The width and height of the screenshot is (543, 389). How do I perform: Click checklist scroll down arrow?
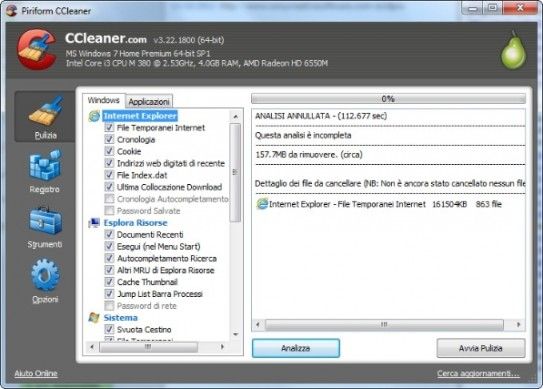(235, 334)
